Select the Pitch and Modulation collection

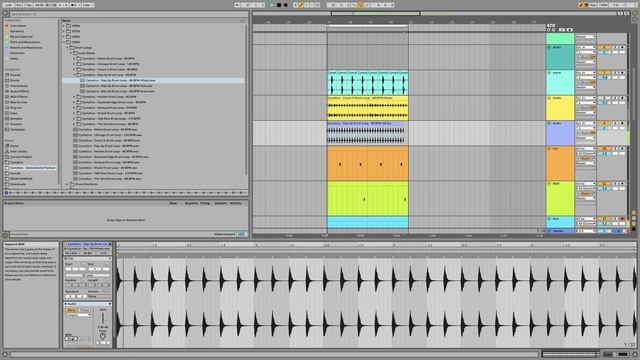(x=25, y=42)
